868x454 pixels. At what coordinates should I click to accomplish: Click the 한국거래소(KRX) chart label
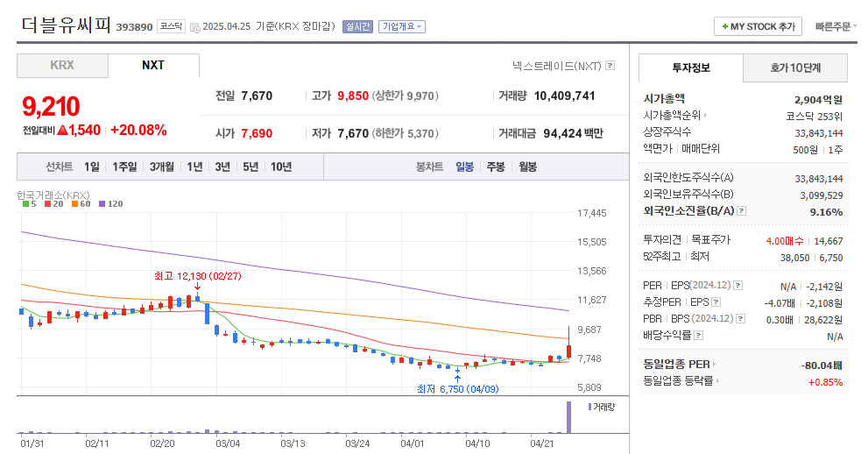[53, 195]
